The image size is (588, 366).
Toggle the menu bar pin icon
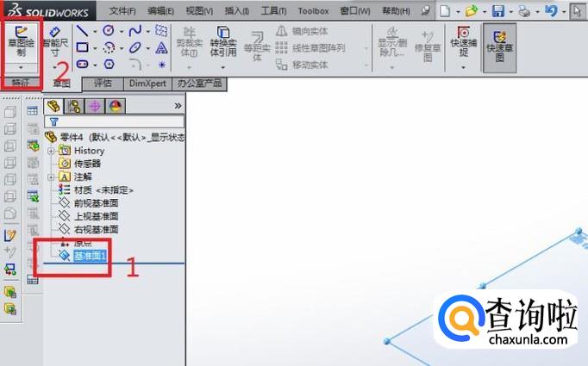point(426,11)
